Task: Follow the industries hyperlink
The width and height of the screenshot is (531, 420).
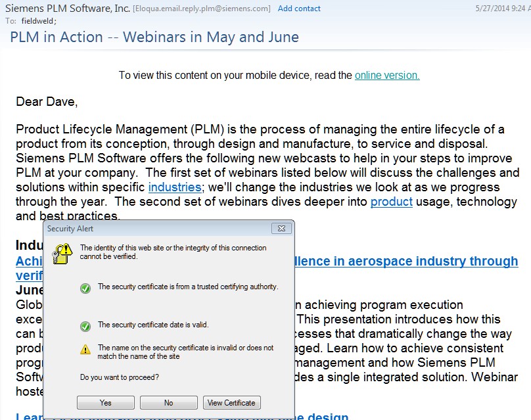Action: tap(175, 188)
